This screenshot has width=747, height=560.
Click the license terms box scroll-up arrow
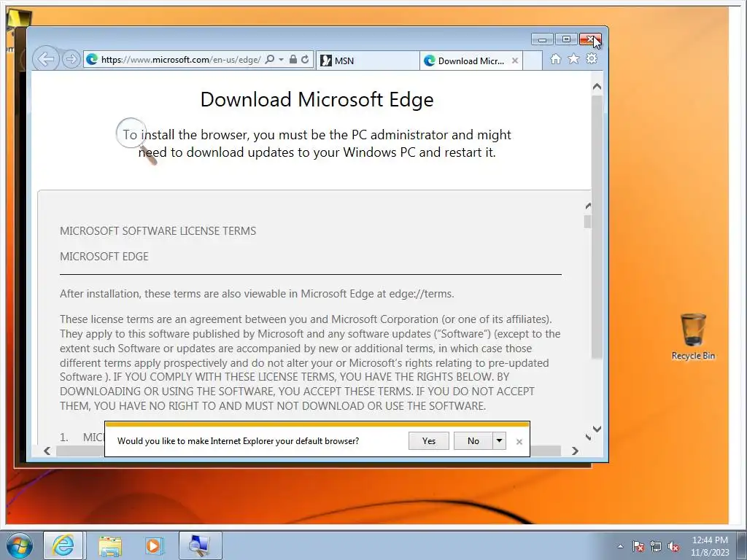click(x=588, y=206)
